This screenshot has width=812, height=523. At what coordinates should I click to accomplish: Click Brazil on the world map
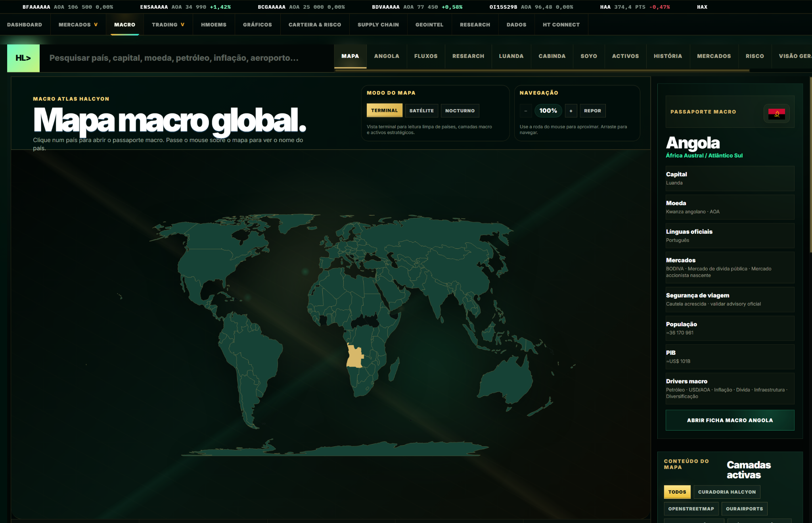(258, 353)
